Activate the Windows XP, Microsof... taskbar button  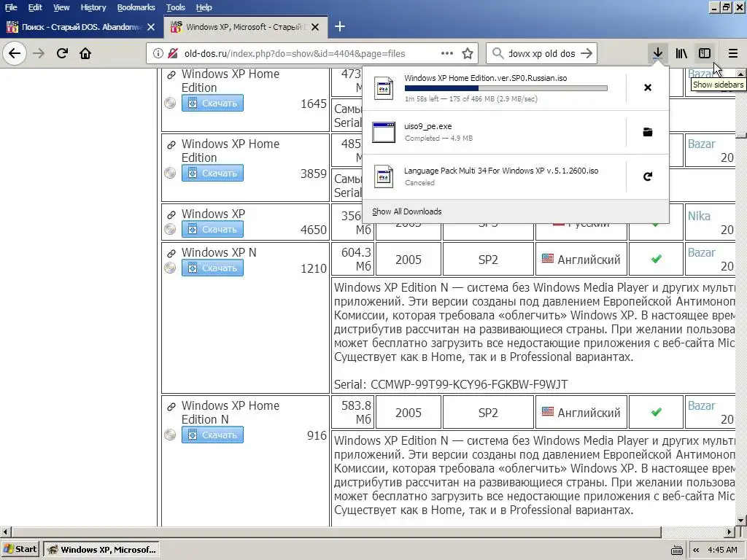(x=101, y=550)
